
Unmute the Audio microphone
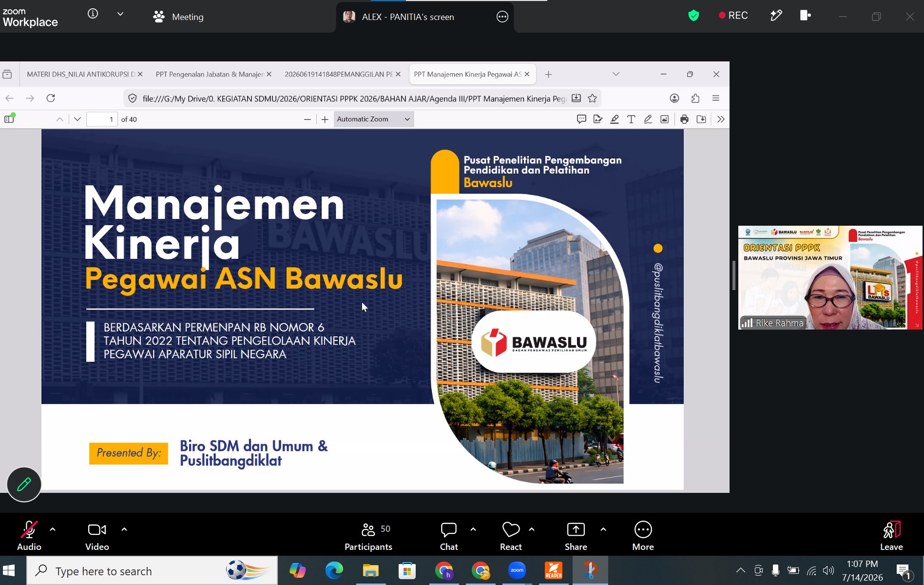29,536
